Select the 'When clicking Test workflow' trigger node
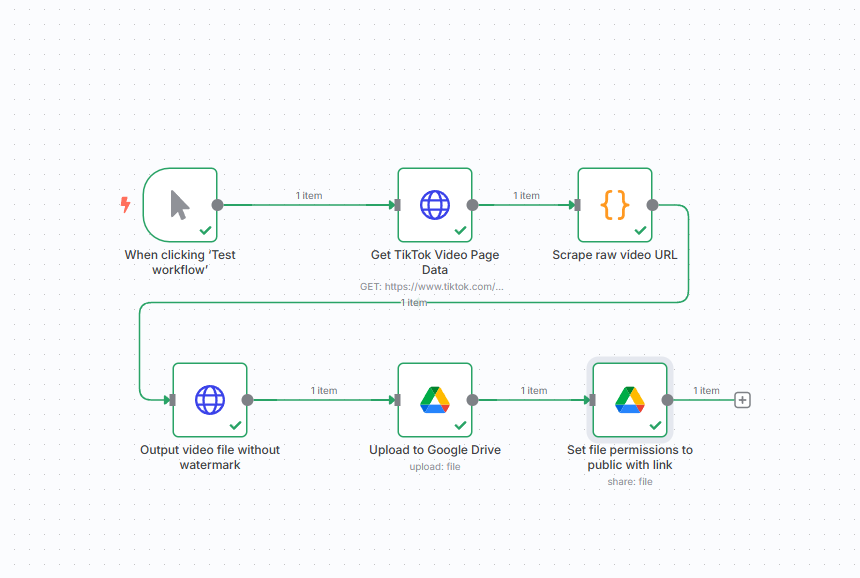860x578 pixels. pyautogui.click(x=180, y=205)
